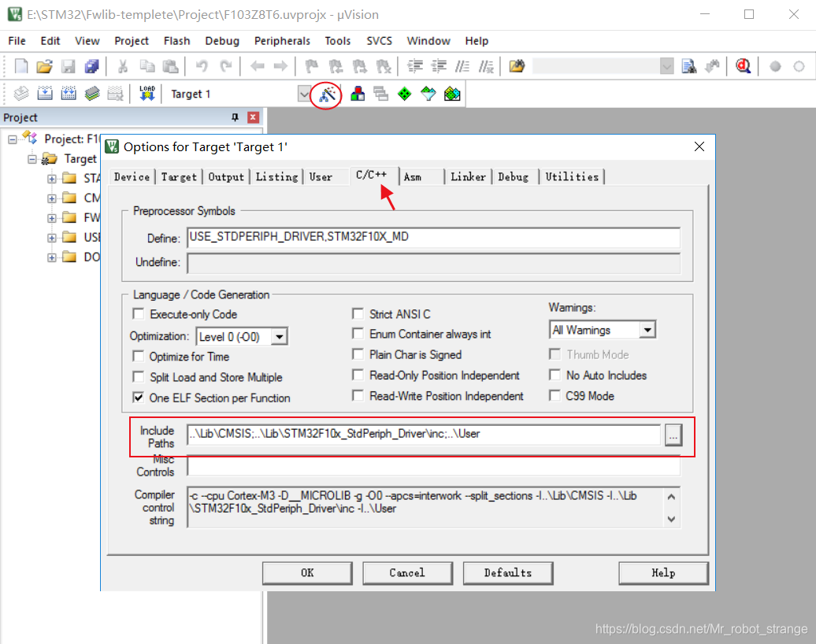Start the Debug session magnifier icon
Screen dimensions: 816x644
744,66
